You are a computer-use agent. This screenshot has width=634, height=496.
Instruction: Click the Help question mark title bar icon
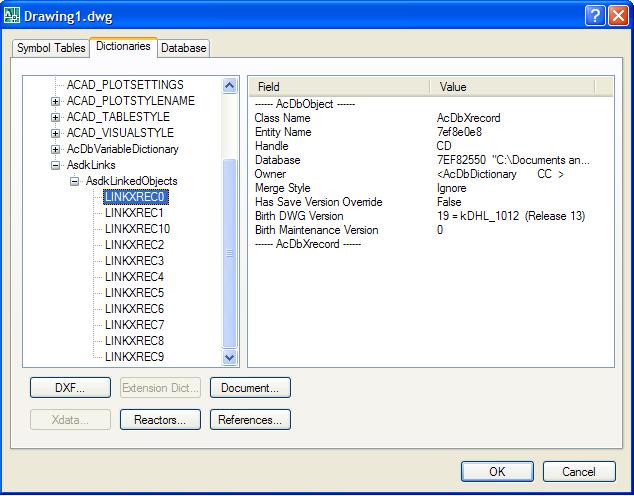[594, 15]
